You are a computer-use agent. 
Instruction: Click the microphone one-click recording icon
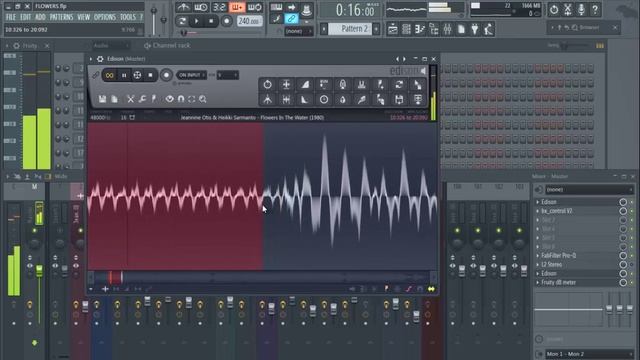[581, 9]
